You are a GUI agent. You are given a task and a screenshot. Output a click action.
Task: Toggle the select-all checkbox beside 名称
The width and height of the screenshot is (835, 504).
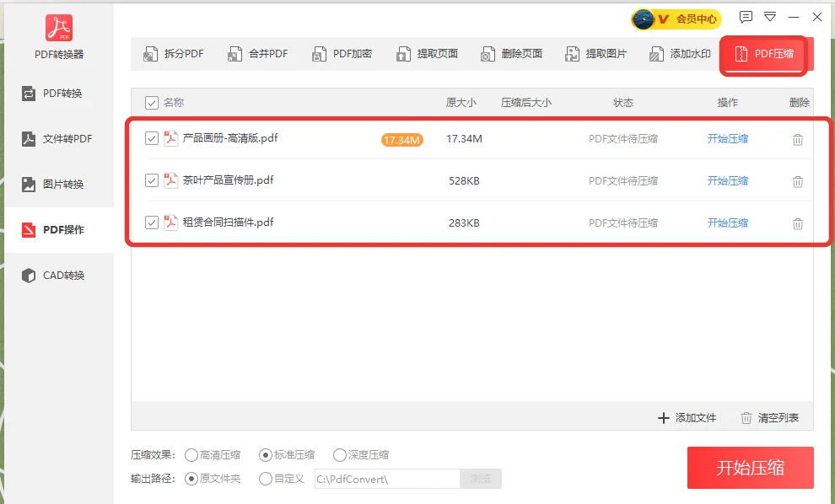pyautogui.click(x=152, y=103)
